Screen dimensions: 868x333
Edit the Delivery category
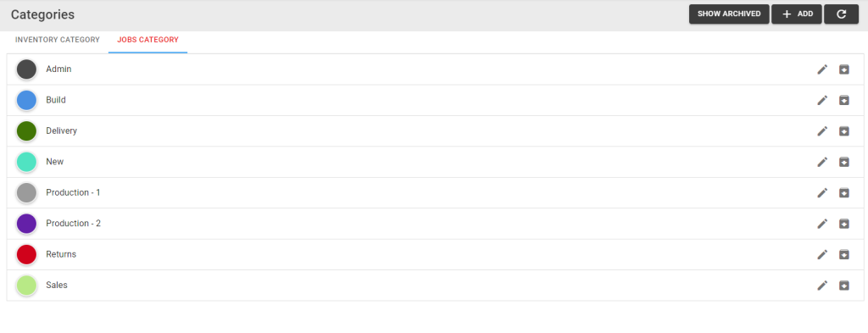click(x=822, y=131)
